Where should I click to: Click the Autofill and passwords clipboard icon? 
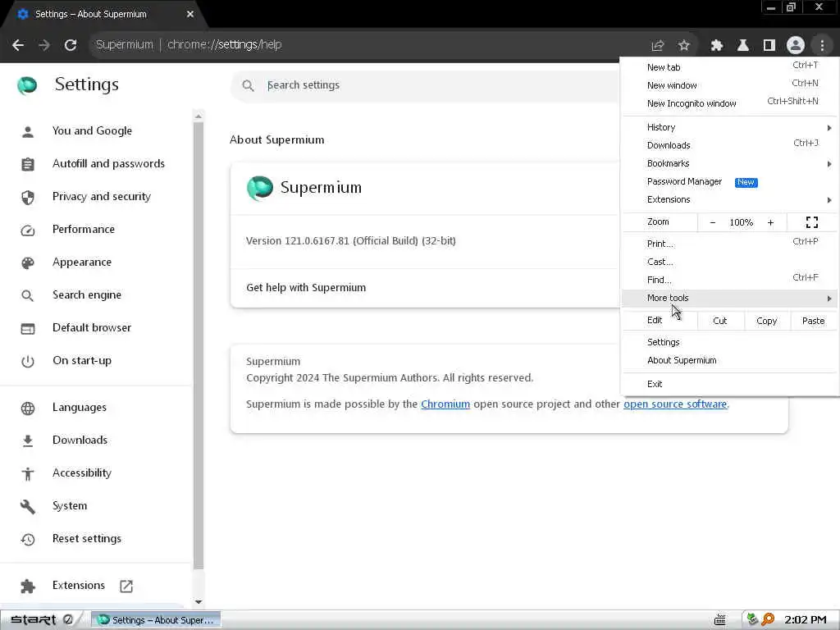[x=28, y=164]
